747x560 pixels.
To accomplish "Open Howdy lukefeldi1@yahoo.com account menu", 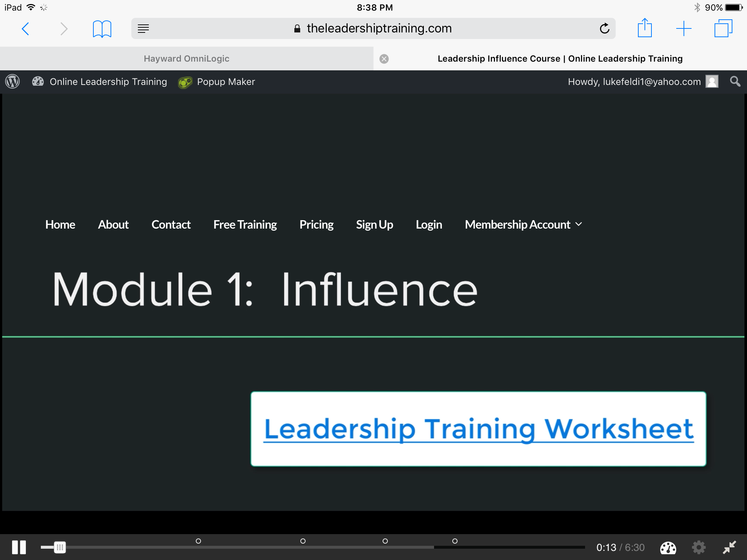I will tap(634, 82).
